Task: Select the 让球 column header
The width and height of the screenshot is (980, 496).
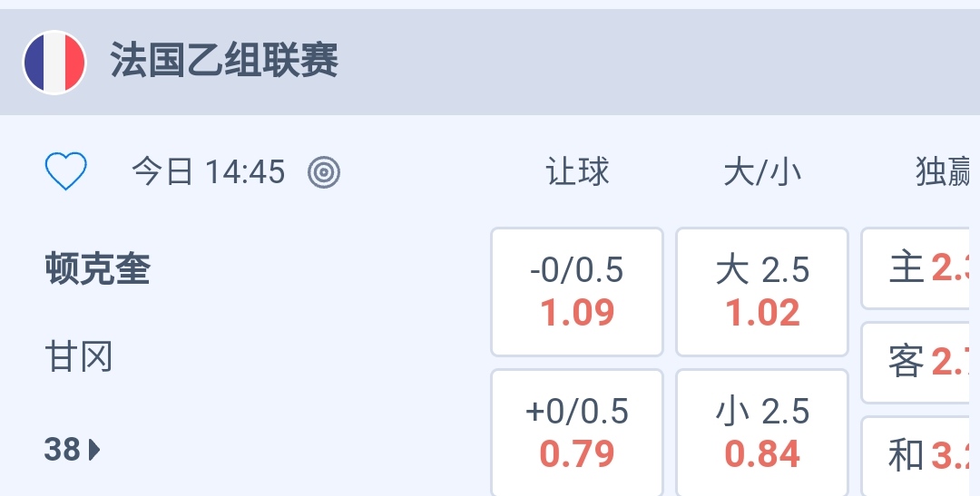Action: pyautogui.click(x=577, y=171)
